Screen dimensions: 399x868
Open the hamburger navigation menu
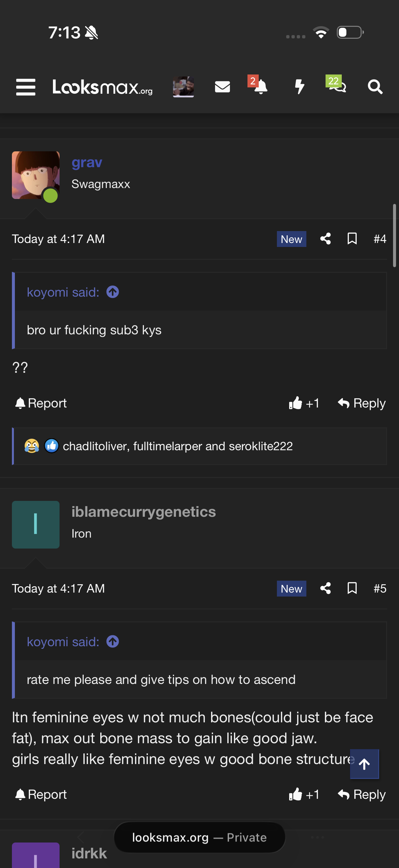coord(25,87)
